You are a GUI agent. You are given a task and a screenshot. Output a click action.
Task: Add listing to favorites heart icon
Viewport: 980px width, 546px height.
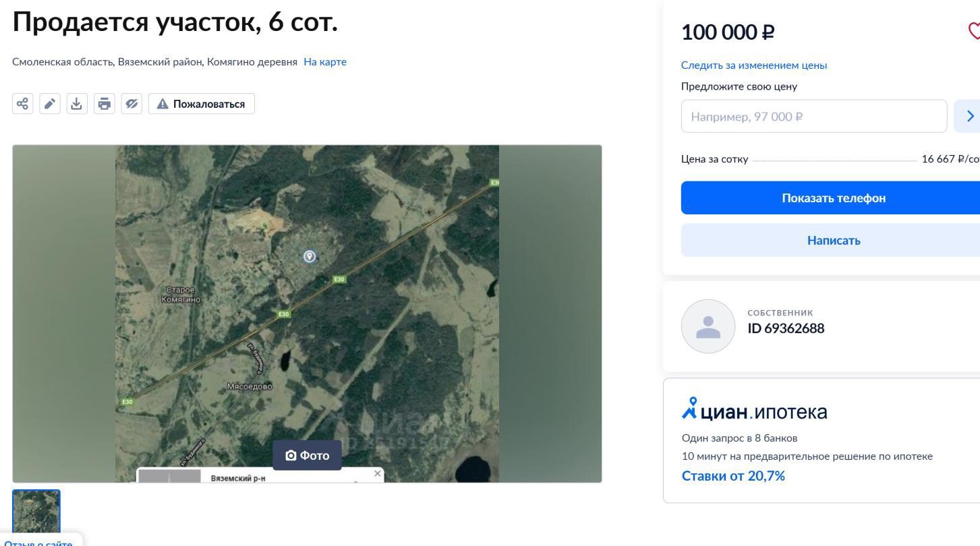(x=975, y=30)
